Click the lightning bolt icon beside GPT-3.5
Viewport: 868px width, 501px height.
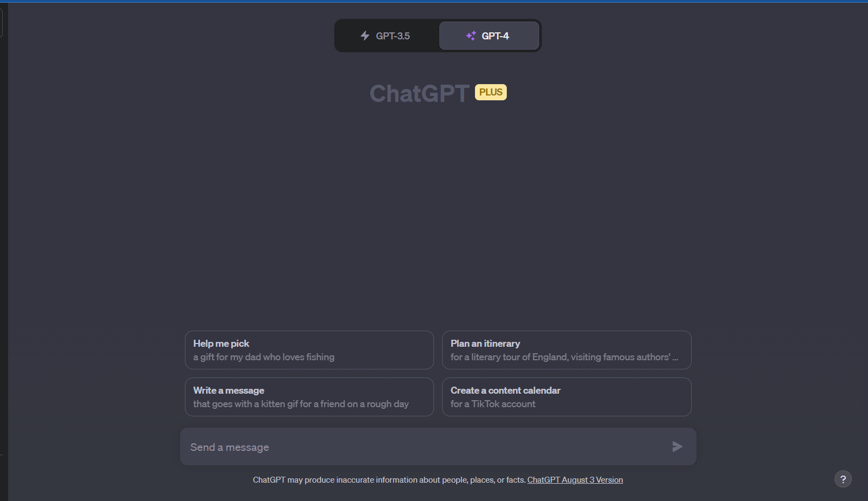tap(365, 36)
